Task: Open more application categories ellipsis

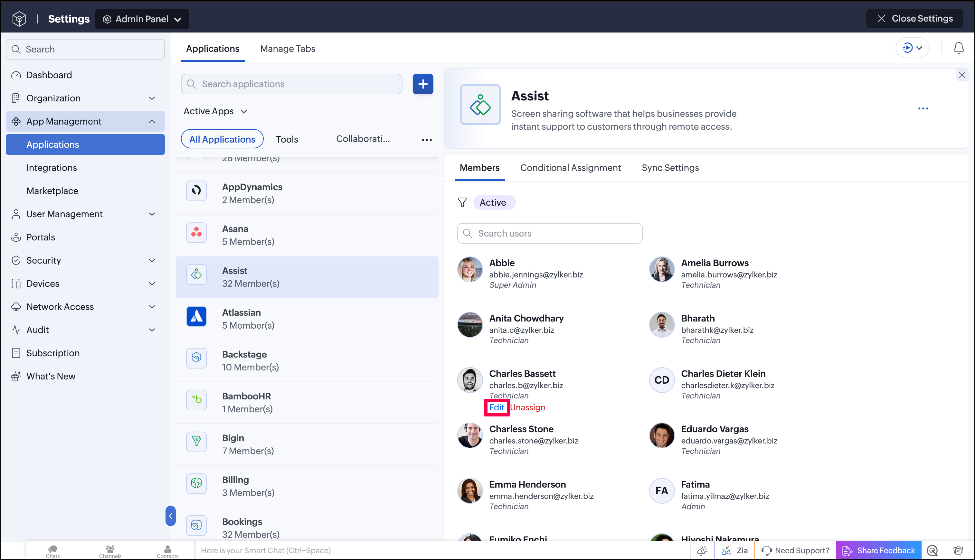Action: click(x=427, y=140)
